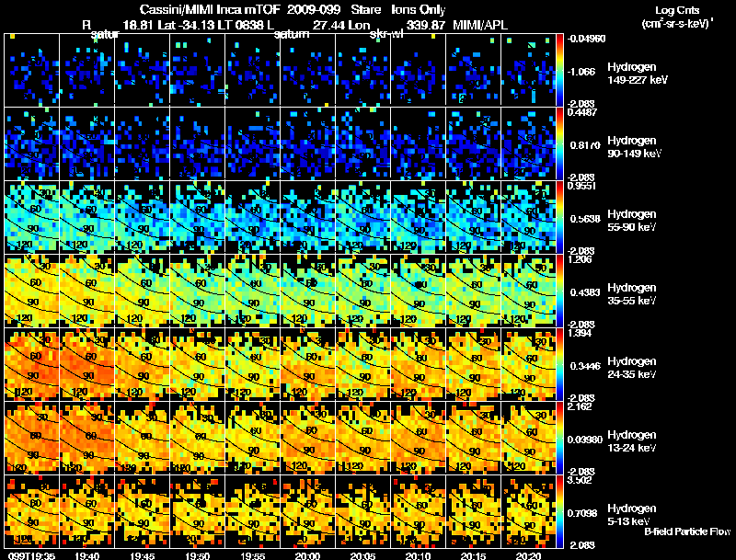Click the color bar beside Hydrogen 149-227 keV
The width and height of the screenshot is (736, 560).
pyautogui.click(x=559, y=70)
